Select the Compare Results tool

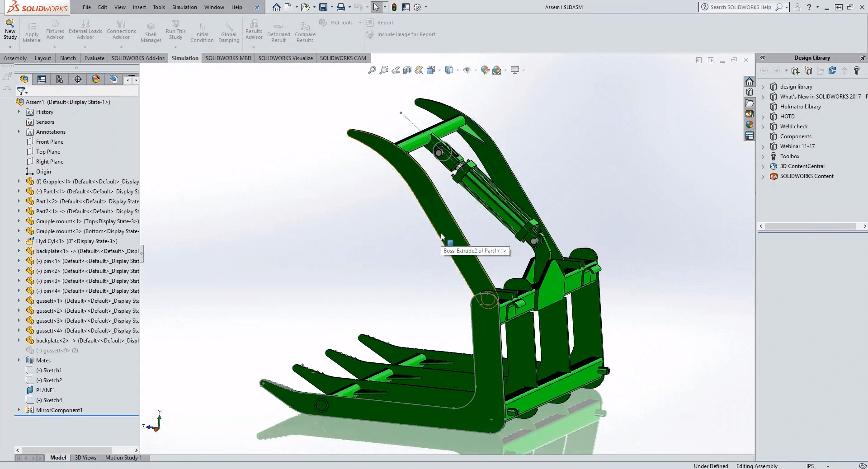(305, 31)
